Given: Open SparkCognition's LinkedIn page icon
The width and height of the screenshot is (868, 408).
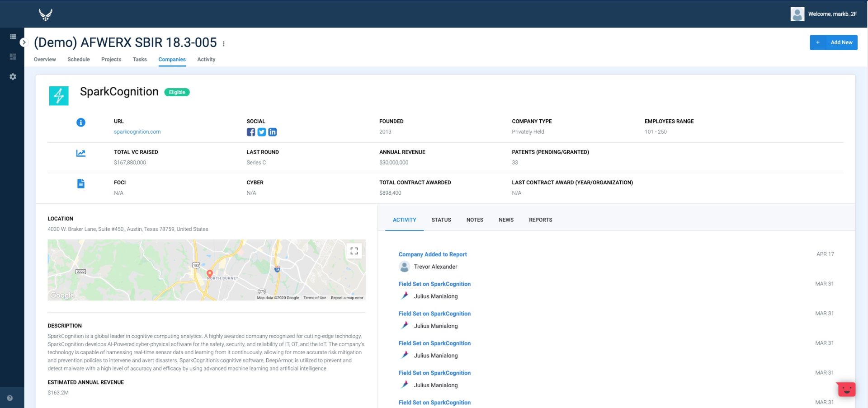Looking at the screenshot, I should point(273,132).
